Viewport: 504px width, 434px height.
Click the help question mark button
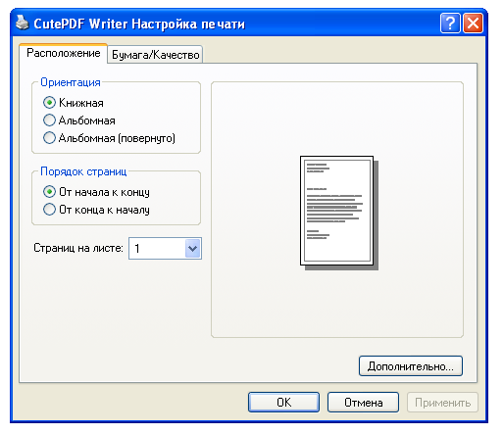[x=450, y=24]
